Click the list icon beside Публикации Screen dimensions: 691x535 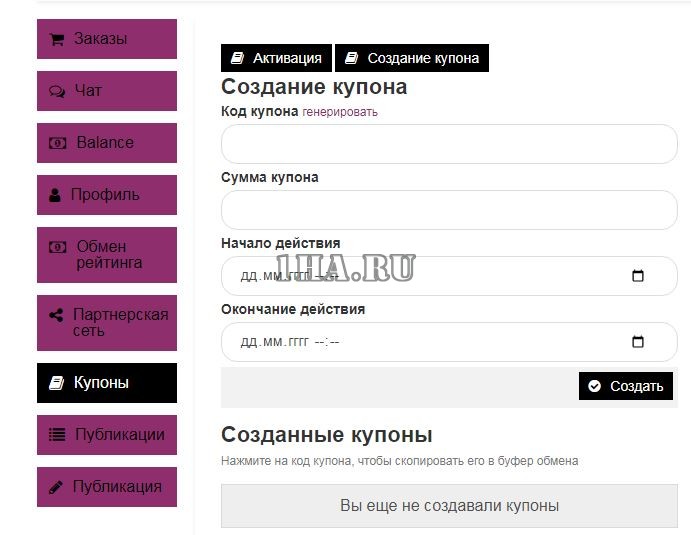point(57,435)
